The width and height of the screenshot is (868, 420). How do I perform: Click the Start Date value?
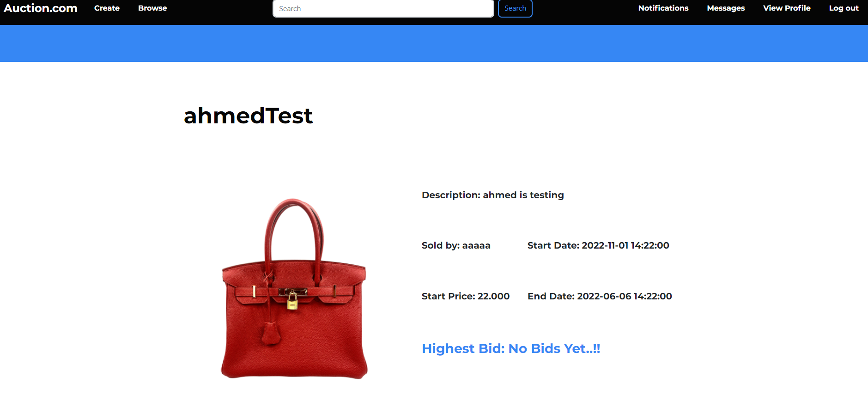[x=625, y=246]
